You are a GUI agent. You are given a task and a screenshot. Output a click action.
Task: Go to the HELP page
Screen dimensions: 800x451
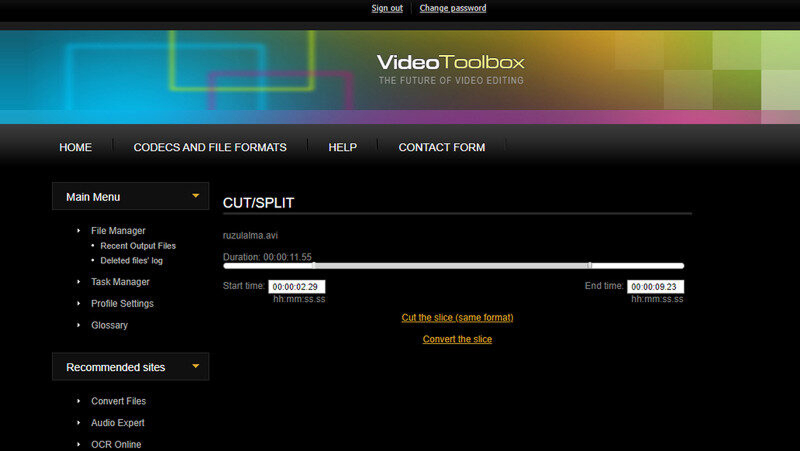342,147
